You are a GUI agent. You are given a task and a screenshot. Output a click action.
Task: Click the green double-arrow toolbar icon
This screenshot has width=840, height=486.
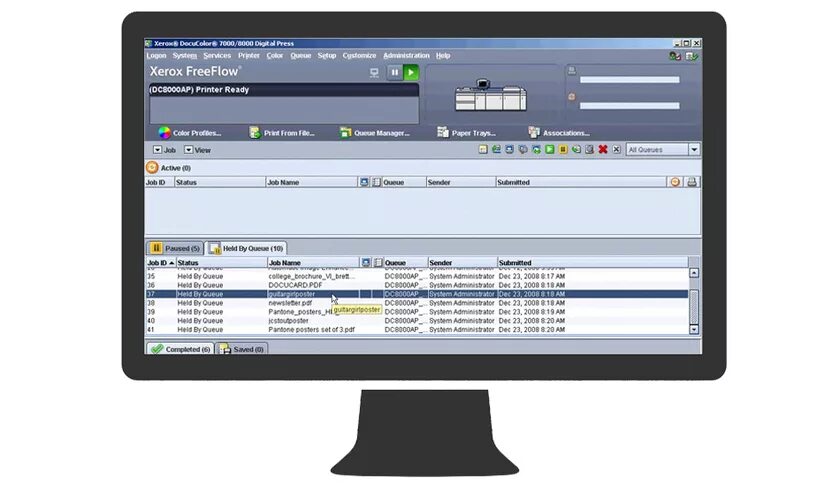click(497, 149)
